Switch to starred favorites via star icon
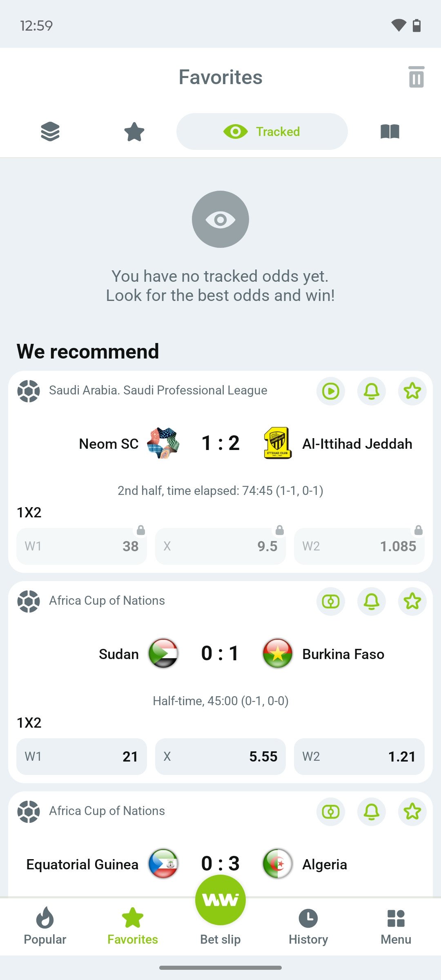Image resolution: width=441 pixels, height=980 pixels. point(134,131)
